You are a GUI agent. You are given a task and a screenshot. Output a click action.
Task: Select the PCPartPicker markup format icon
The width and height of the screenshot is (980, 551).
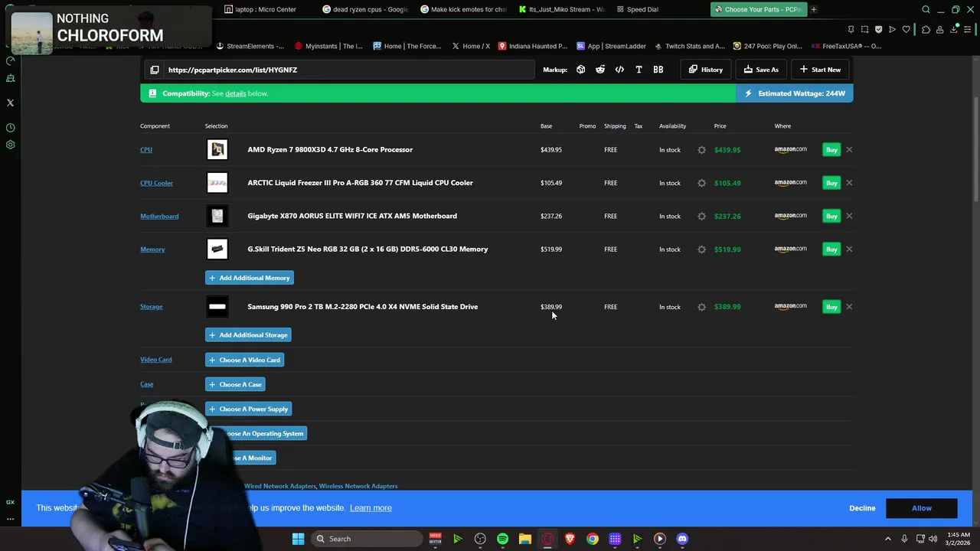click(x=581, y=70)
